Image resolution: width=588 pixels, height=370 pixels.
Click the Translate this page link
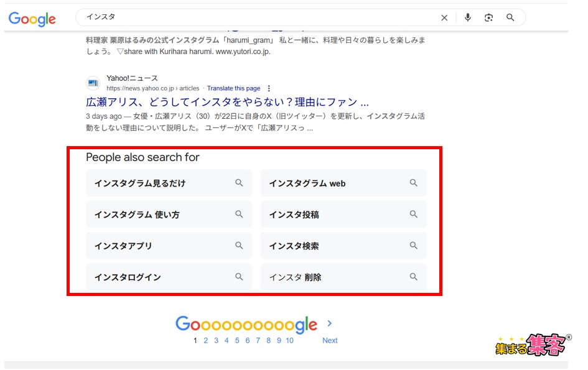click(233, 88)
